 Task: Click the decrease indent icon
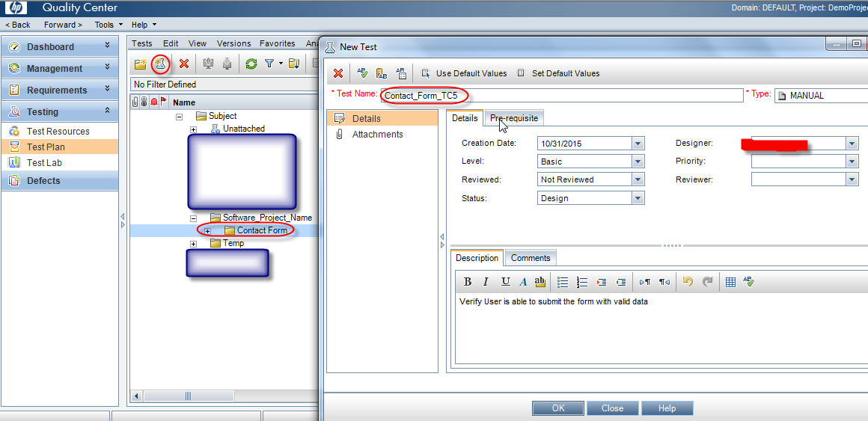tap(620, 282)
